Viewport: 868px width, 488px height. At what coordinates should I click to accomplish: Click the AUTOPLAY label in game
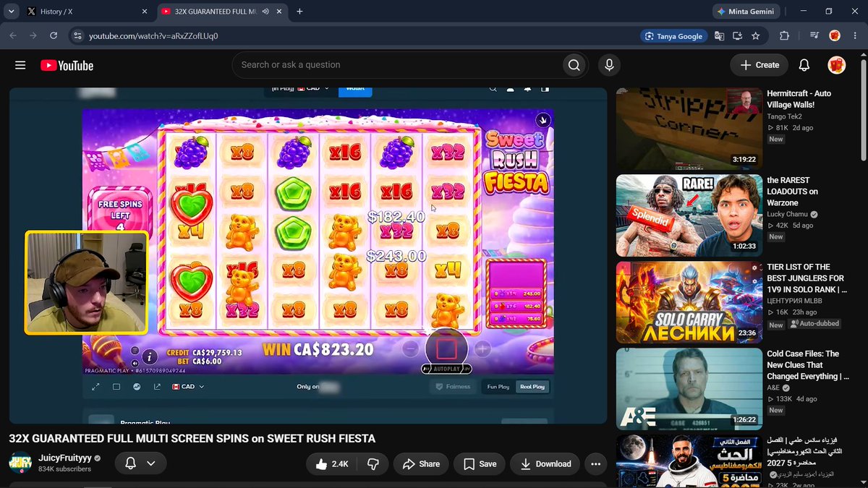point(445,369)
